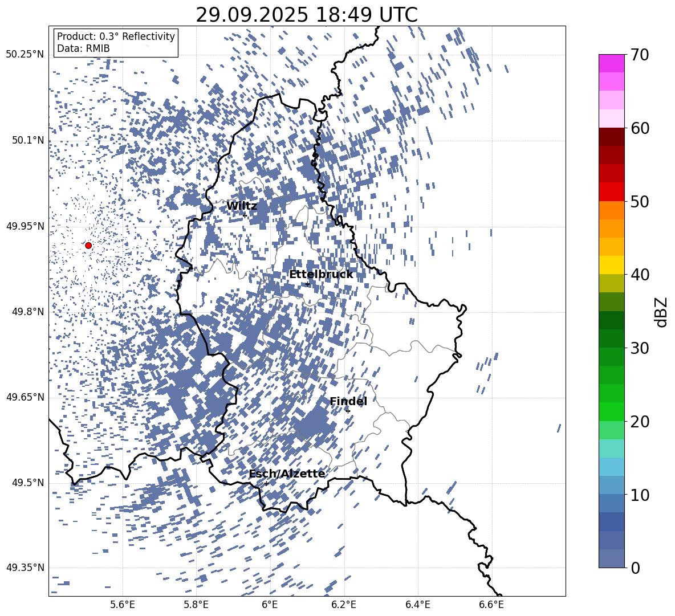Click the red radar location dot

click(88, 245)
